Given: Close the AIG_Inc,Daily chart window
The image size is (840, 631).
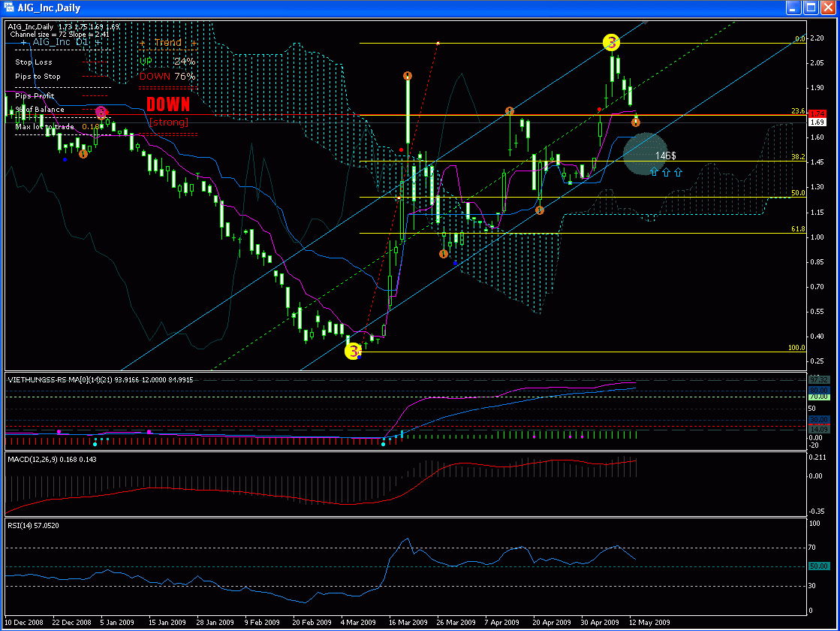Looking at the screenshot, I should click(x=829, y=8).
